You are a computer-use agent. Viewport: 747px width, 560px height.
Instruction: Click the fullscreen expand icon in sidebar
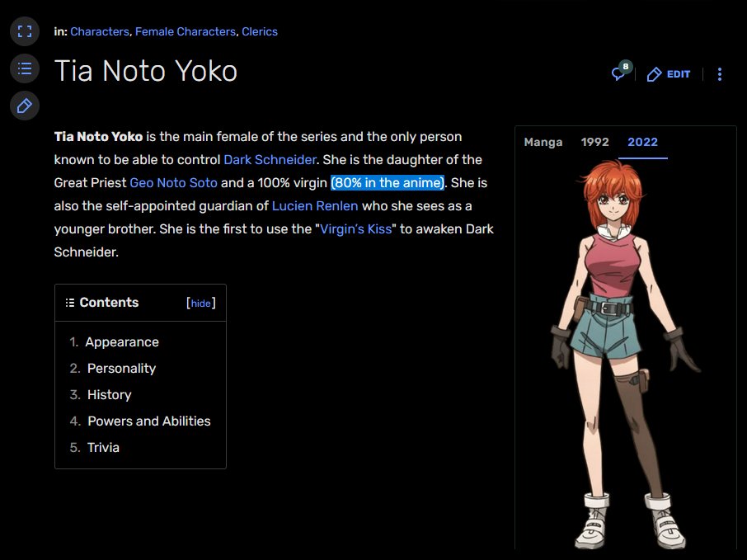pos(25,31)
